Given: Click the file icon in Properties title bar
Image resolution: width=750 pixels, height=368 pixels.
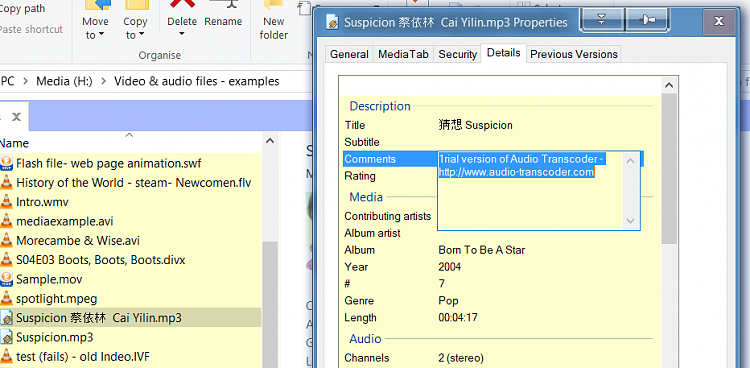Looking at the screenshot, I should pyautogui.click(x=331, y=22).
